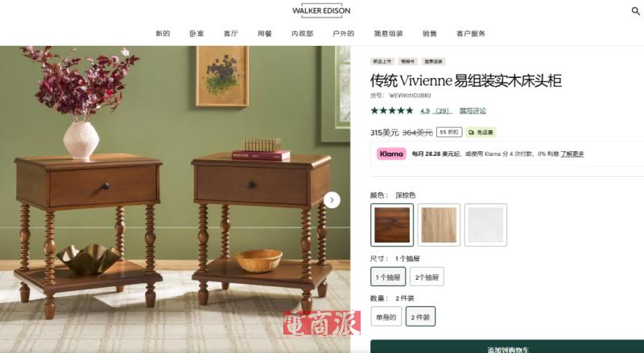Screen dimensions: 644x353
Task: Click the 撰写评论 link
Action: click(x=473, y=111)
